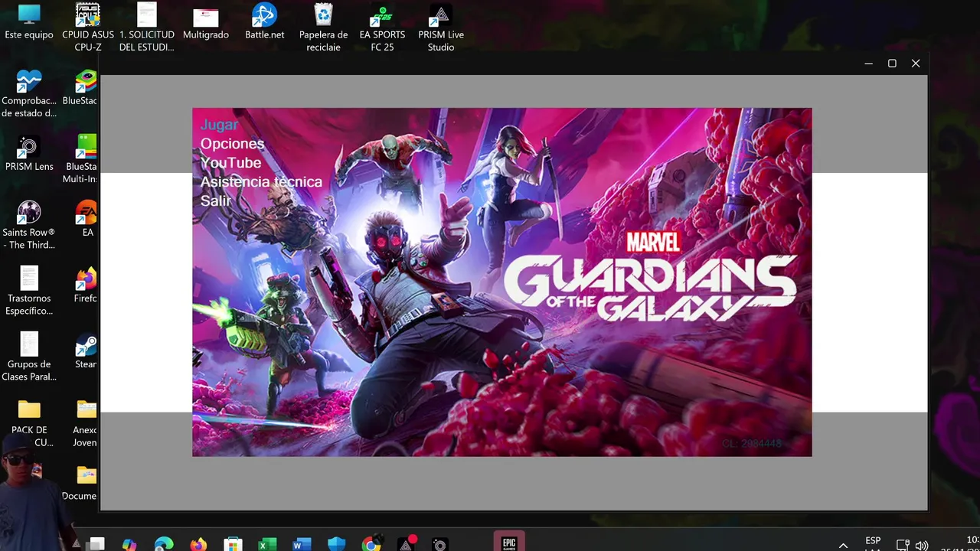The width and height of the screenshot is (980, 551).
Task: Show hidden system tray icons
Action: pos(843,546)
